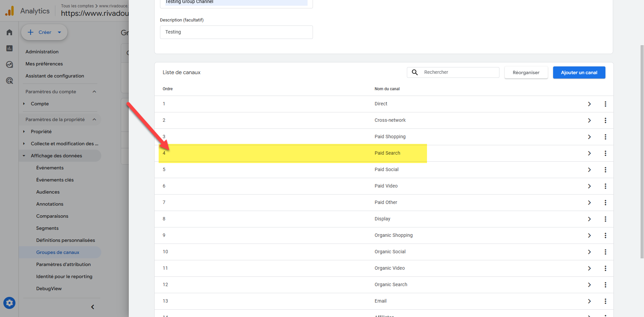Select Groupes de canaux in sidebar
644x317 pixels.
[58, 252]
